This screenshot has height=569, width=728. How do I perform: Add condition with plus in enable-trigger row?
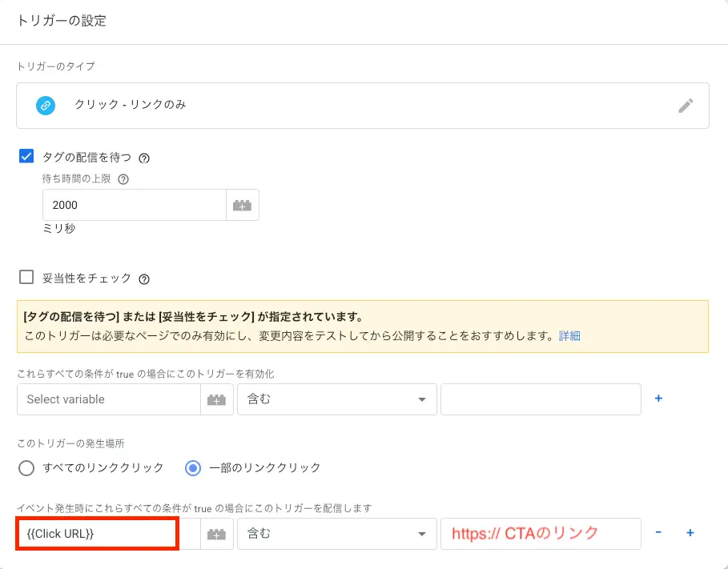point(658,399)
